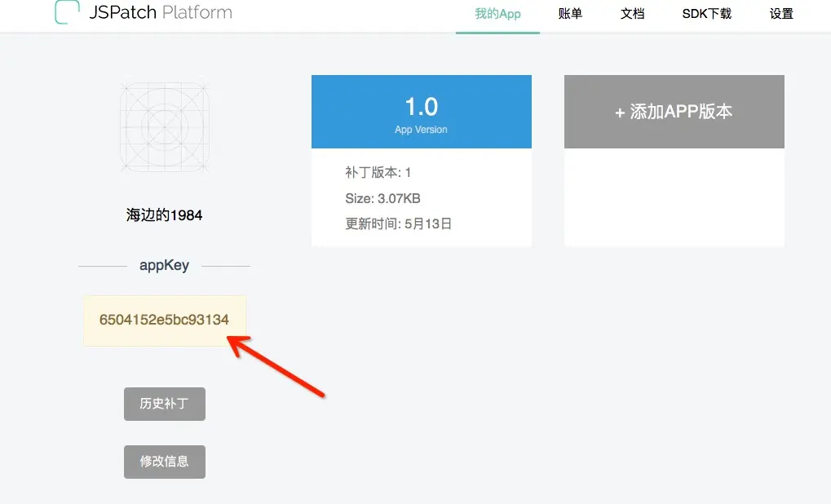Select the appKey value 6504152e5bc93134
Screen dimensions: 831x504
pyautogui.click(x=164, y=321)
